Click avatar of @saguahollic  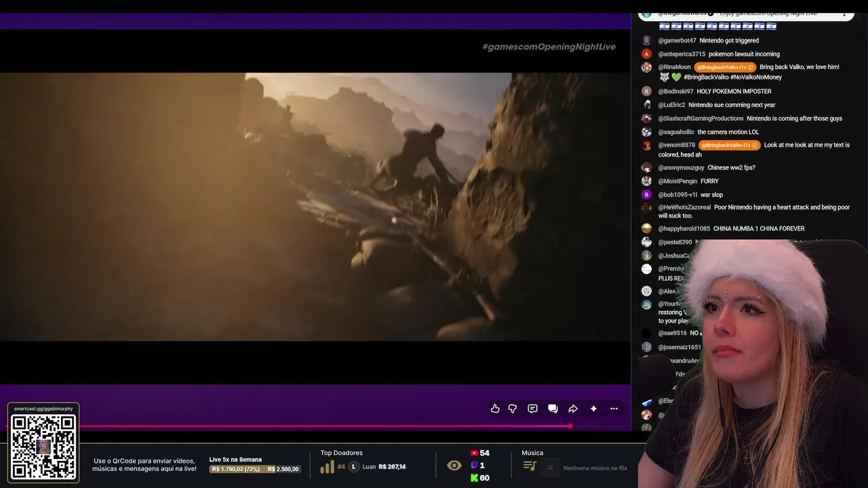(x=646, y=132)
